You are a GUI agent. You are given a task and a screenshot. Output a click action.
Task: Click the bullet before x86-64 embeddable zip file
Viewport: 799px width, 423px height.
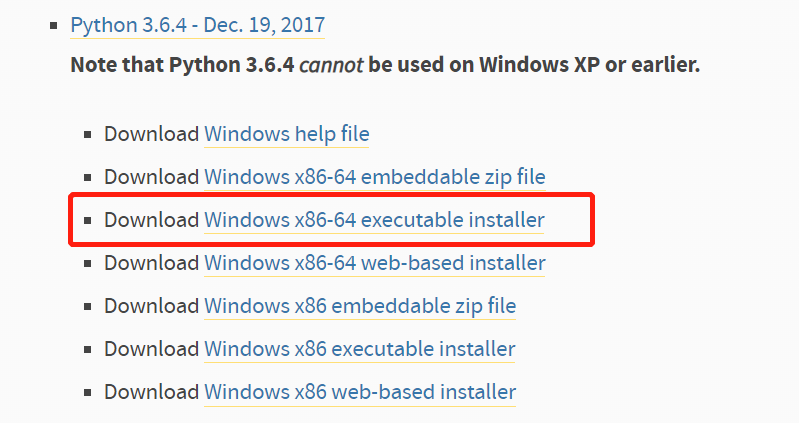88,177
